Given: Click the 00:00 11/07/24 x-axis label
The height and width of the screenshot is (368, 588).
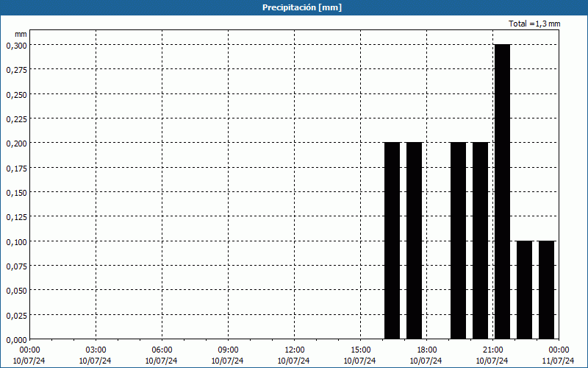Looking at the screenshot, I should tap(559, 355).
